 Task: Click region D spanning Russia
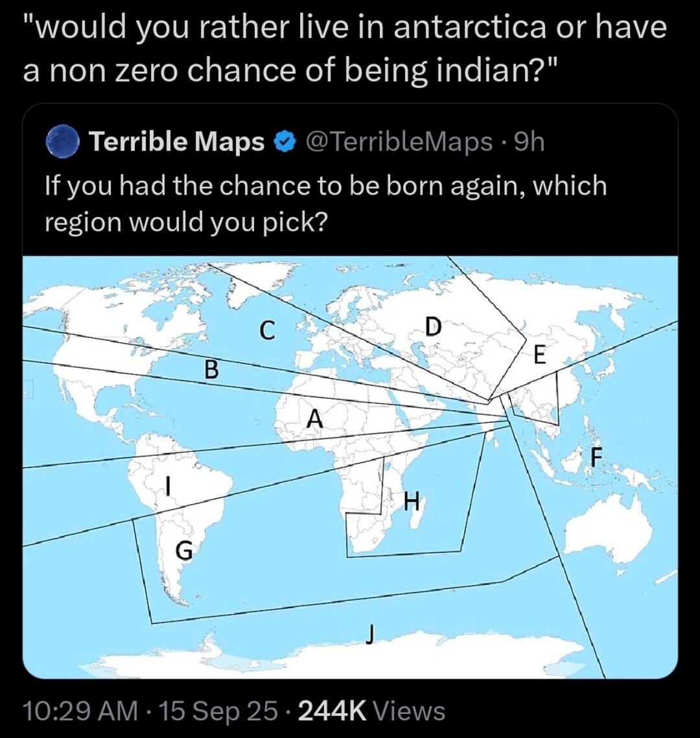[434, 327]
